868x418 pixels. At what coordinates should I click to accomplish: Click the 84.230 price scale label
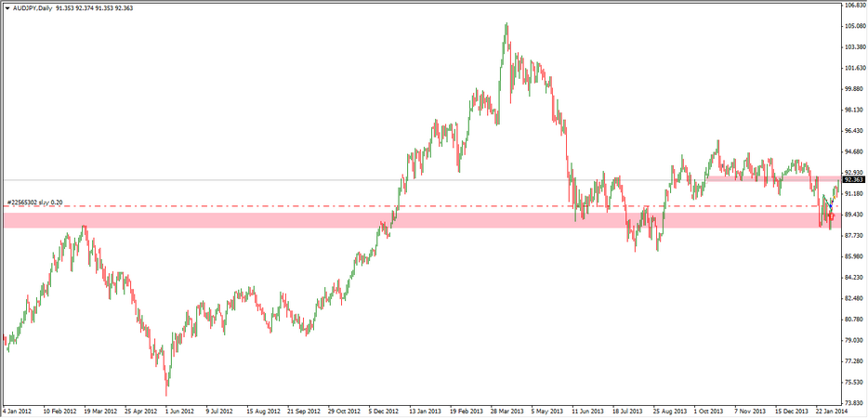[854, 277]
